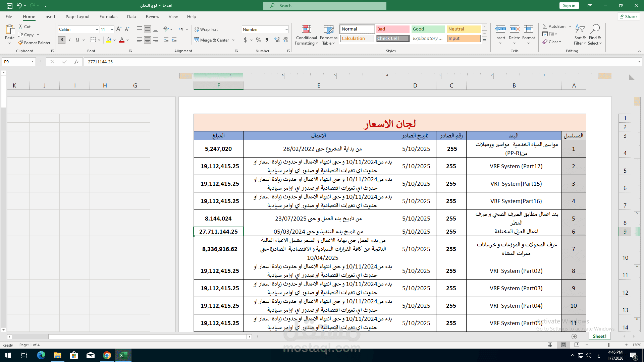Switch to Page Break Preview view

(x=577, y=345)
